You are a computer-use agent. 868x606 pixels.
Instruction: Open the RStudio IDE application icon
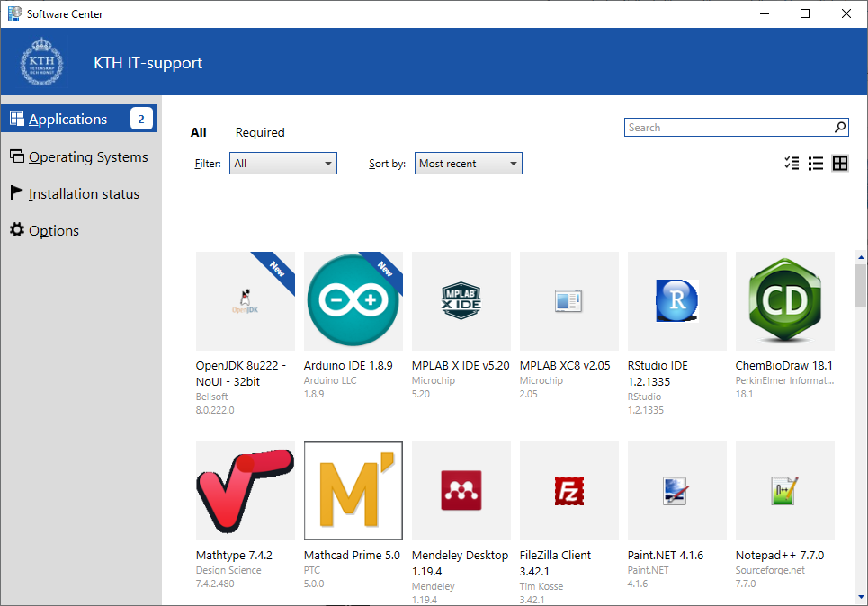[676, 300]
